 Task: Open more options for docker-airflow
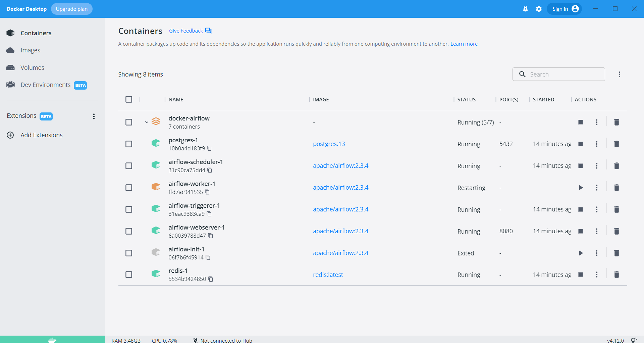[597, 122]
